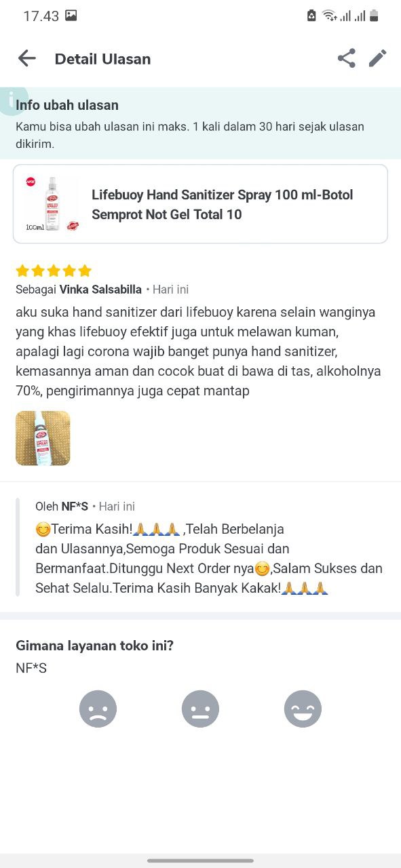Tap the NF*S store name under rating question
The image size is (401, 868).
click(x=31, y=668)
